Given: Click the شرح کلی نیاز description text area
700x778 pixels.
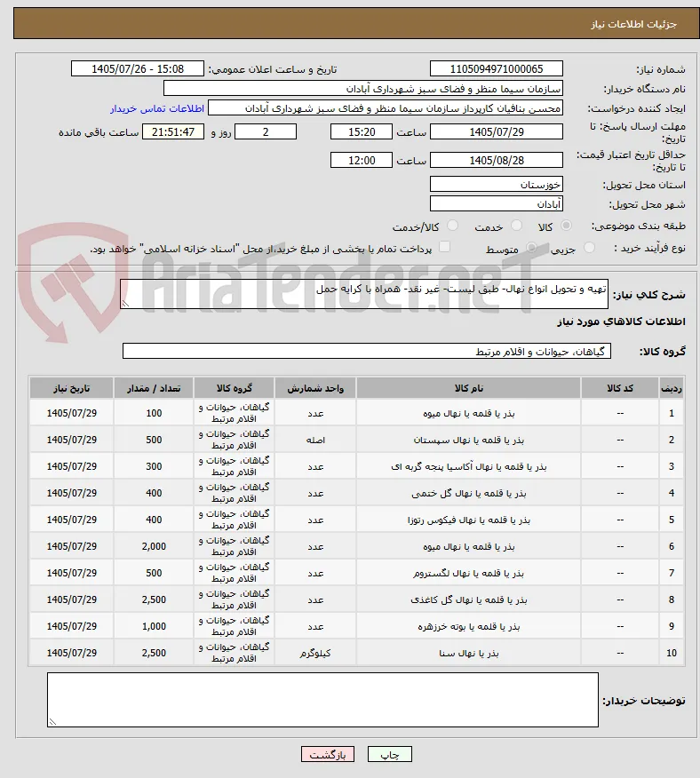Looking at the screenshot, I should [x=364, y=294].
